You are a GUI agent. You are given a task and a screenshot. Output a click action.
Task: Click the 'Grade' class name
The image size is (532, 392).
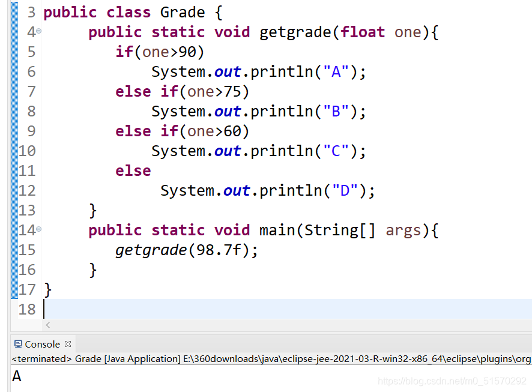(183, 13)
